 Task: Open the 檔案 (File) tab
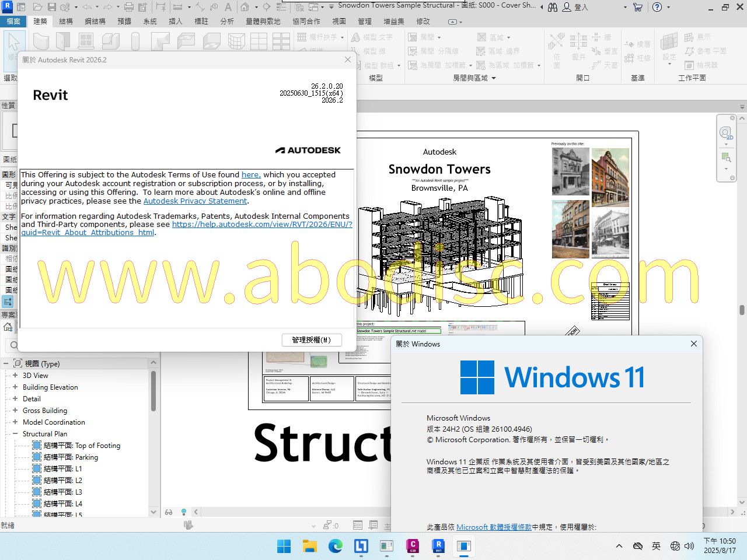(x=13, y=21)
